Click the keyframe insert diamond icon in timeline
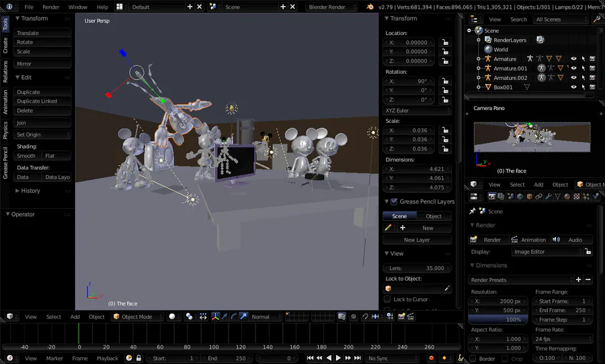 444,358
